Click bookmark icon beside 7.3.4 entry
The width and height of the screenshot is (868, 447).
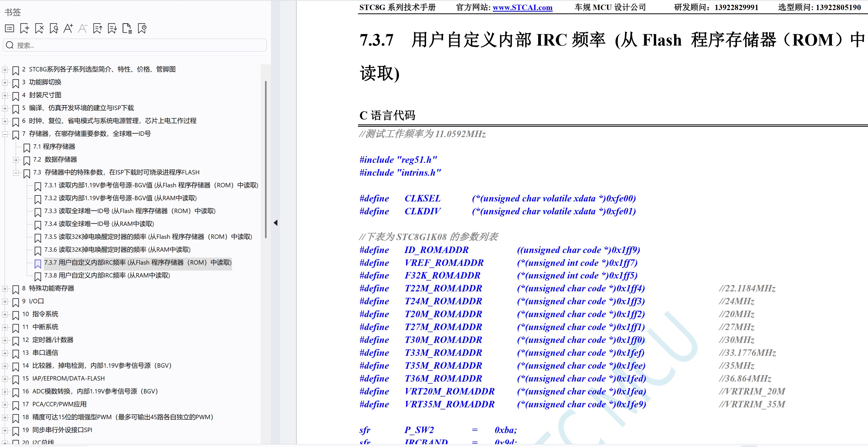click(38, 225)
